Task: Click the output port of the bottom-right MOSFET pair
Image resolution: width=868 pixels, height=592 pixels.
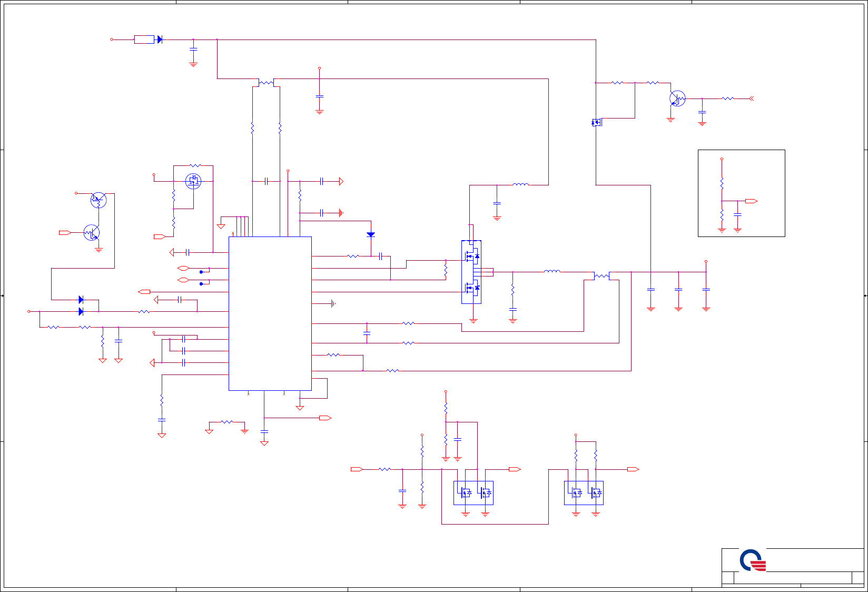Action: tap(633, 469)
